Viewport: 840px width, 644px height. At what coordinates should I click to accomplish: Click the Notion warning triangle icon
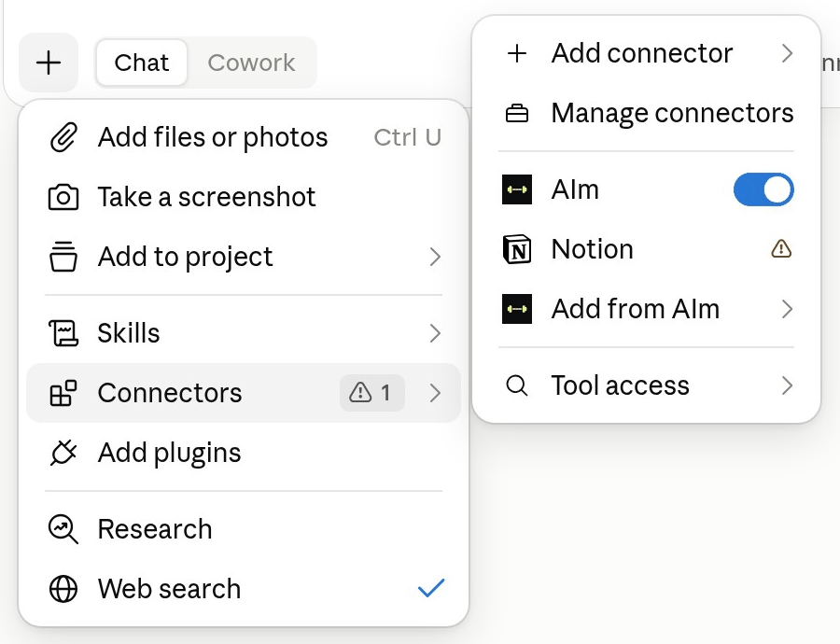(x=781, y=249)
